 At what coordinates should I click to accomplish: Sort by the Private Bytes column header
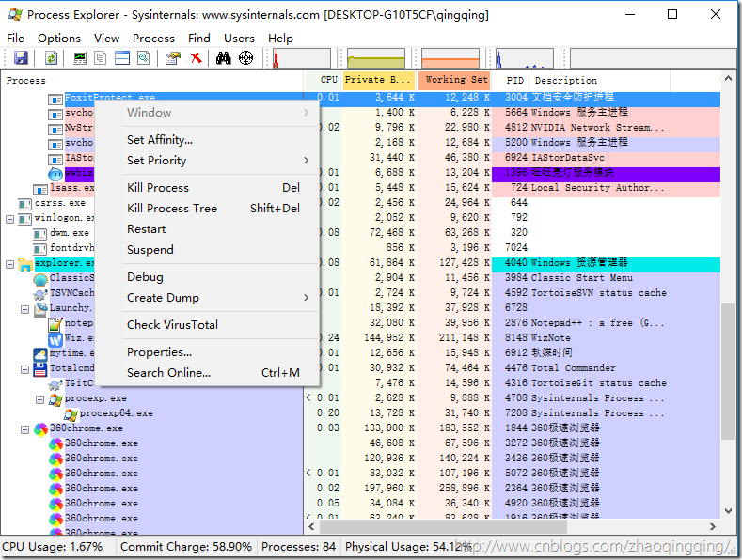click(380, 80)
